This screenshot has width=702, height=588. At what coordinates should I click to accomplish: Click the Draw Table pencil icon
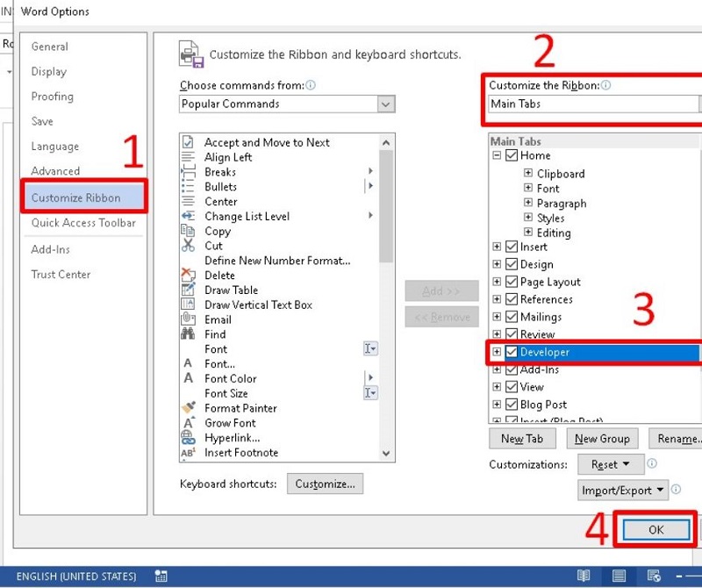(188, 290)
